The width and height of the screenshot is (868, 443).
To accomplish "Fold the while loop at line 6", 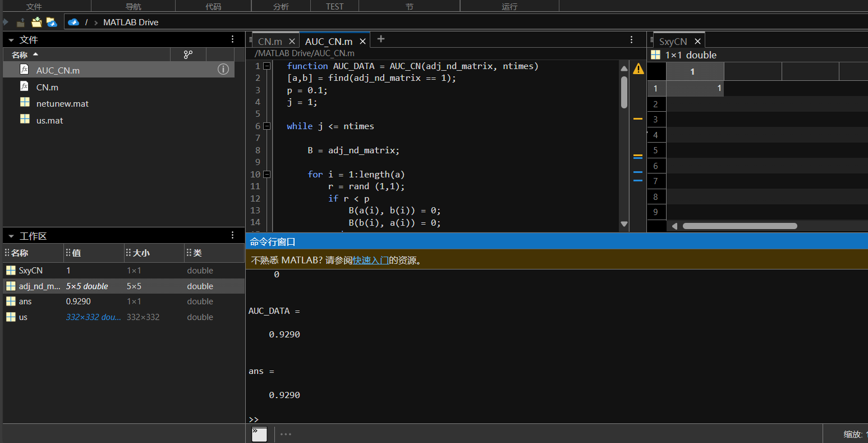I will click(267, 126).
